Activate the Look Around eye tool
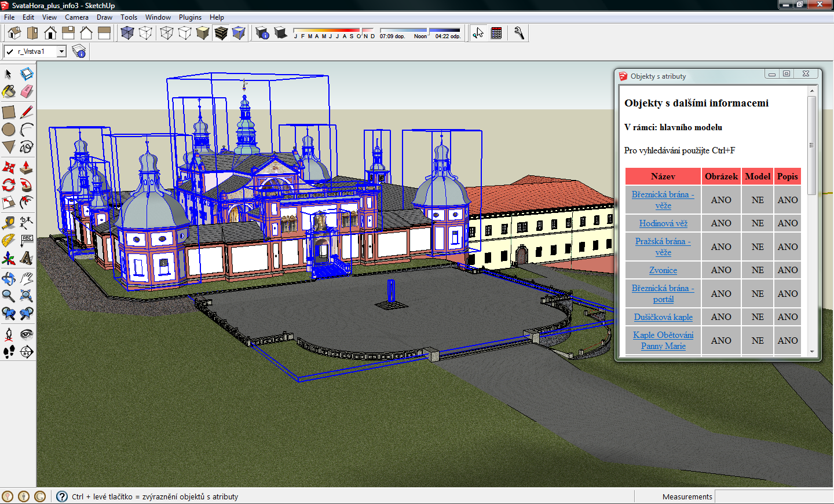Viewport: 834px width, 504px height. coord(27,334)
